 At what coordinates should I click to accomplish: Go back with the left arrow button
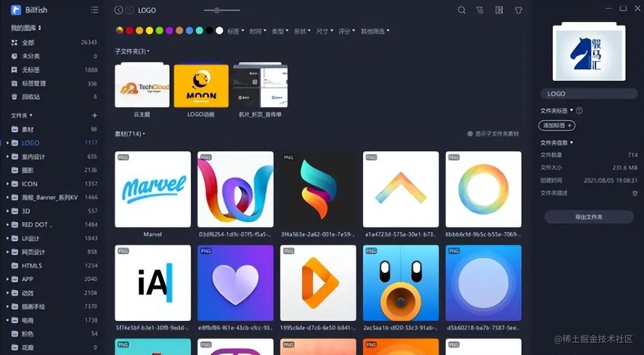(118, 10)
